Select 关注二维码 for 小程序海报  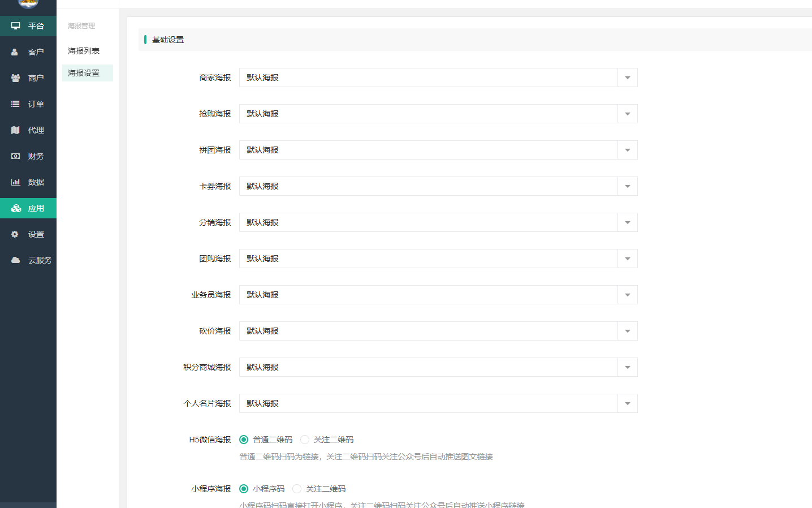tap(297, 489)
